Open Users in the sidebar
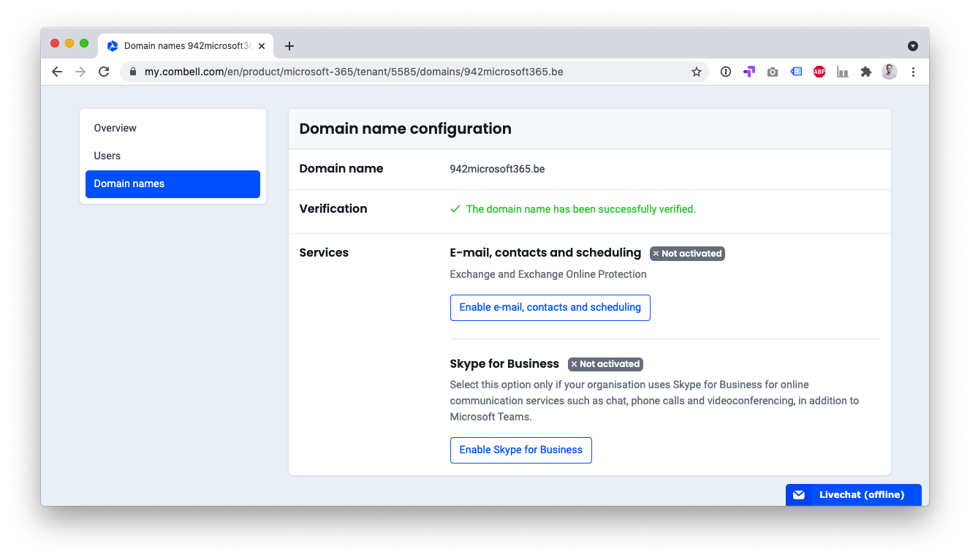Image resolution: width=970 pixels, height=560 pixels. 173,156
